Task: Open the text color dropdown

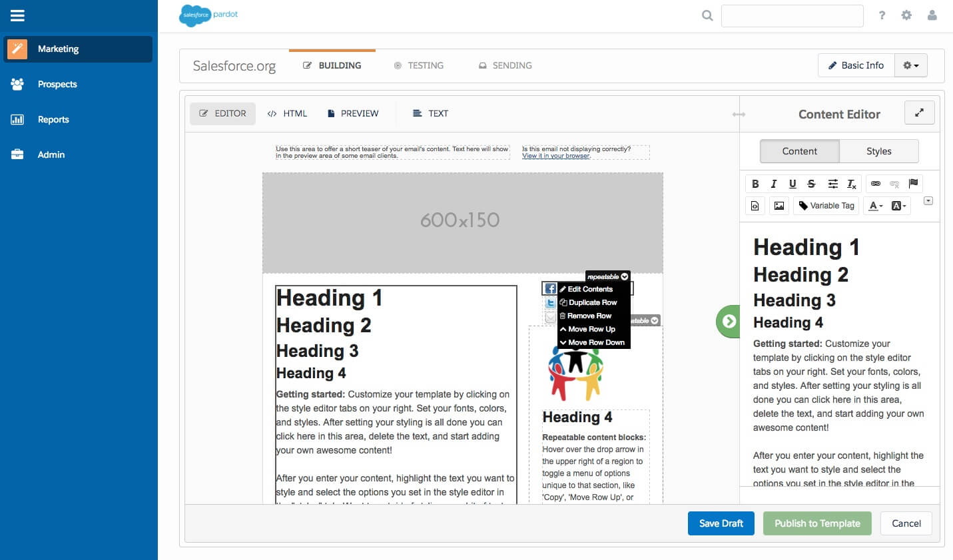Action: (874, 206)
